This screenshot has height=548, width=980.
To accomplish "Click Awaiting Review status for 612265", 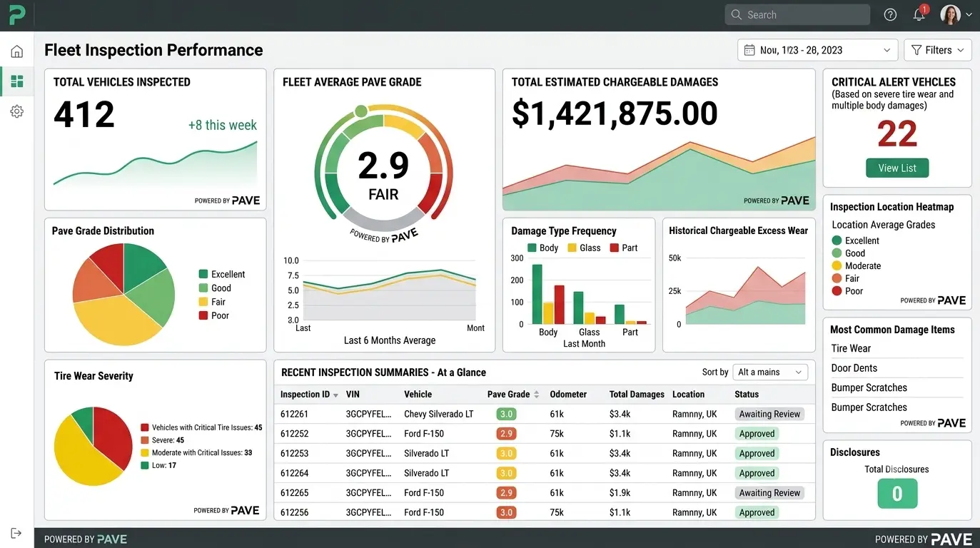I will (769, 492).
